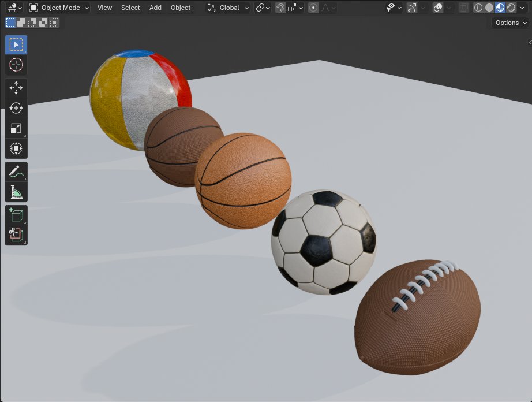Select the orange basketball
The width and height of the screenshot is (532, 402).
(x=243, y=181)
